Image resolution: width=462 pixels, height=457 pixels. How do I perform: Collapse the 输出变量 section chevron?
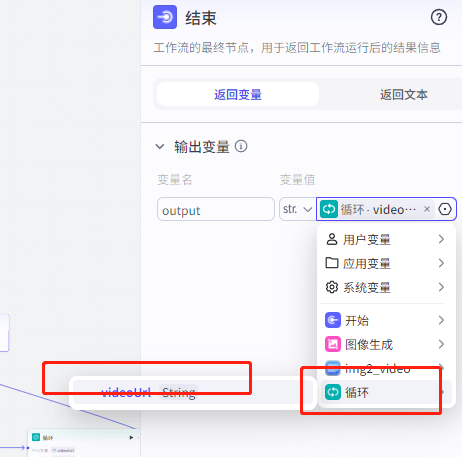tap(160, 146)
